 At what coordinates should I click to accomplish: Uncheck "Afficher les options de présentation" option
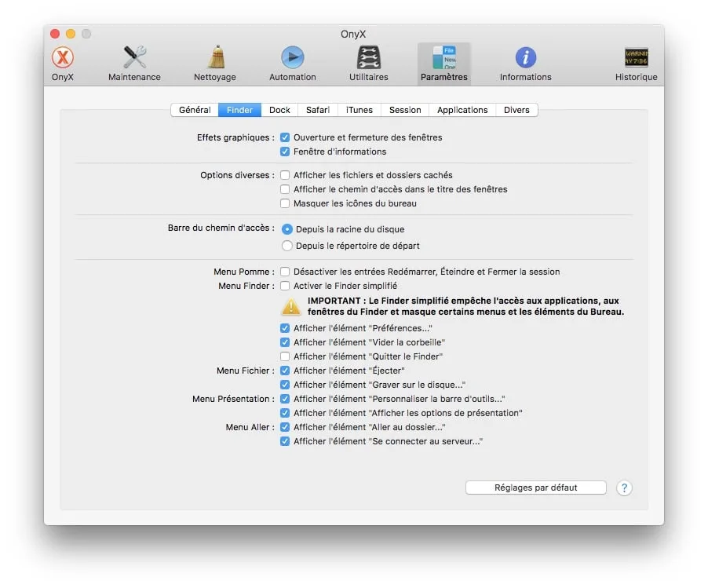click(285, 413)
